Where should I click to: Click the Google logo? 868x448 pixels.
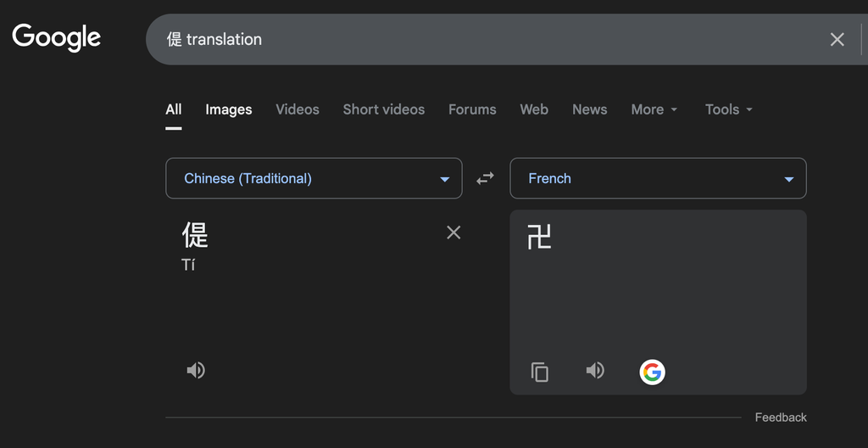[56, 37]
